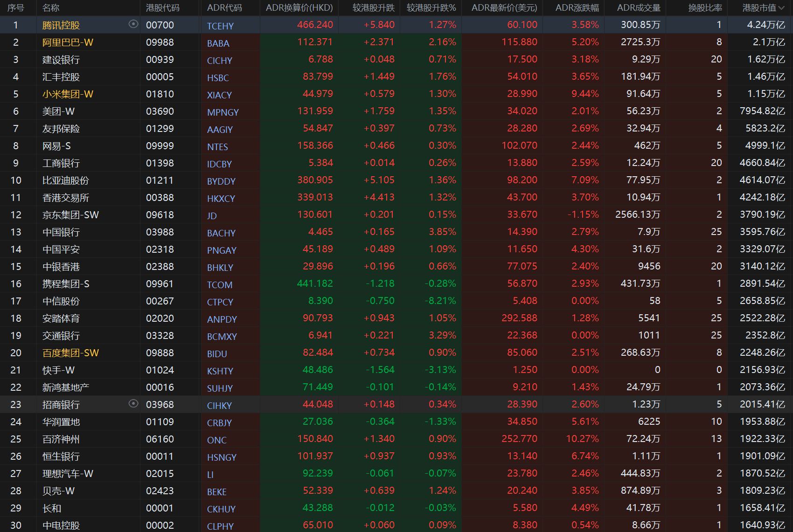Select the 百度集团-SW stock name
793x532 pixels.
[70, 353]
